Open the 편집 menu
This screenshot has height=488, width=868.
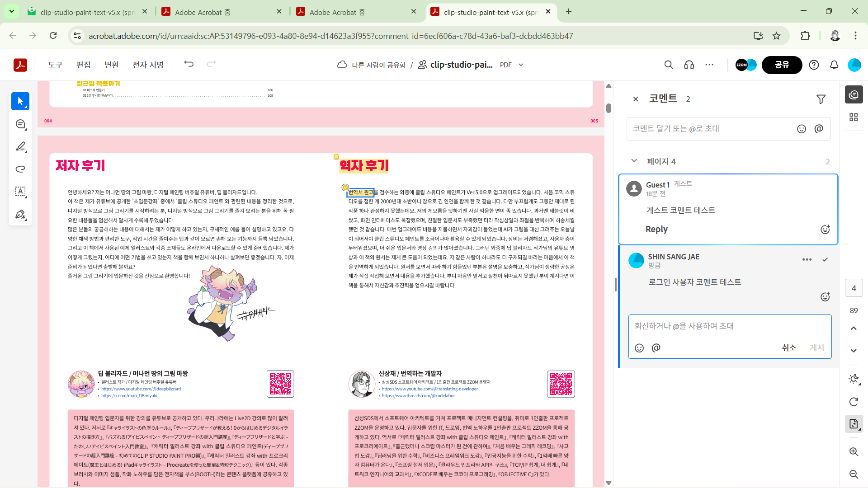pos(83,65)
